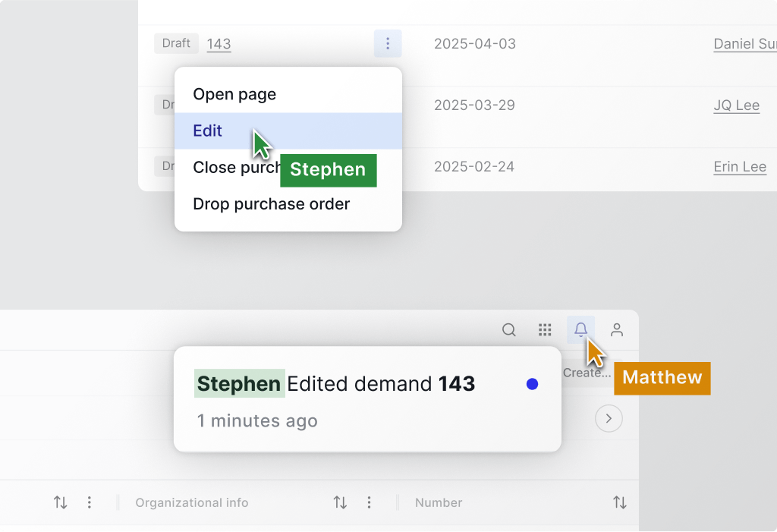Click the Close purchase order menu item

pos(235,168)
